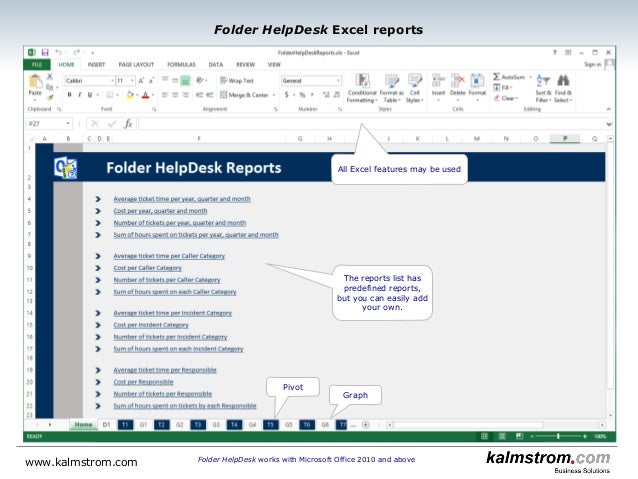Open Sum of hours spent on each Caller Category
Viewport: 638px width, 479px height.
click(x=175, y=292)
